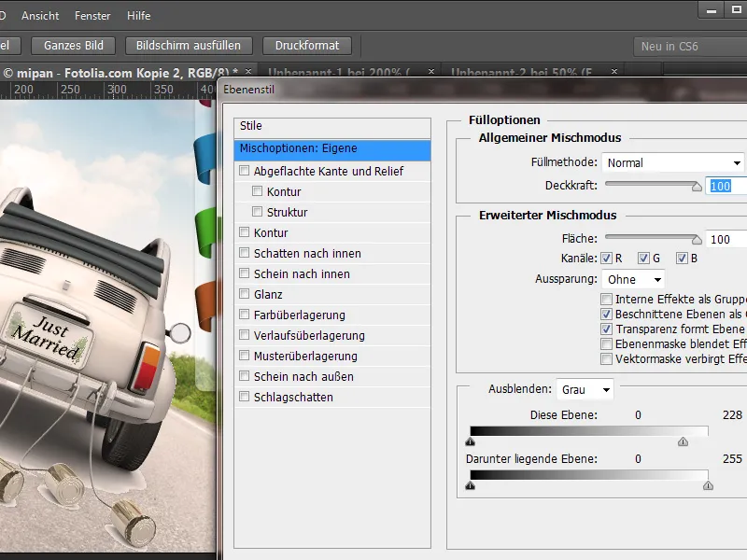Click the Fläche value field
This screenshot has width=747, height=560.
pos(726,239)
